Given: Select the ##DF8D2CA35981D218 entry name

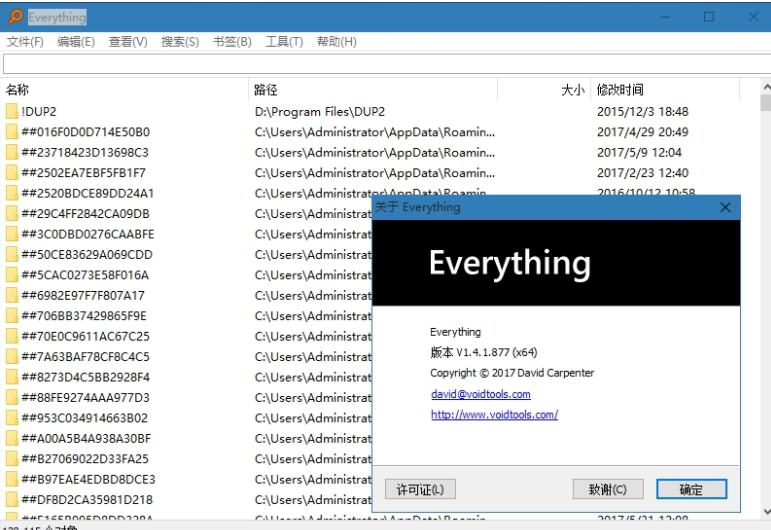Looking at the screenshot, I should [87, 499].
